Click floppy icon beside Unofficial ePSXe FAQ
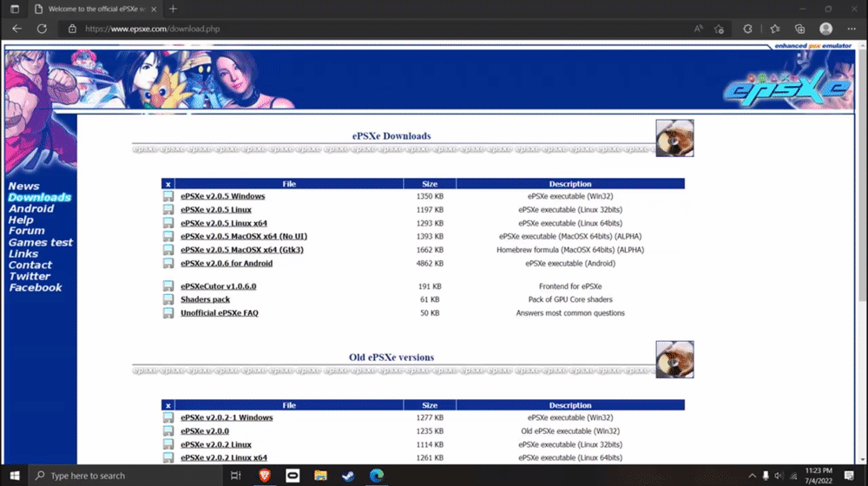This screenshot has width=868, height=486. [168, 312]
